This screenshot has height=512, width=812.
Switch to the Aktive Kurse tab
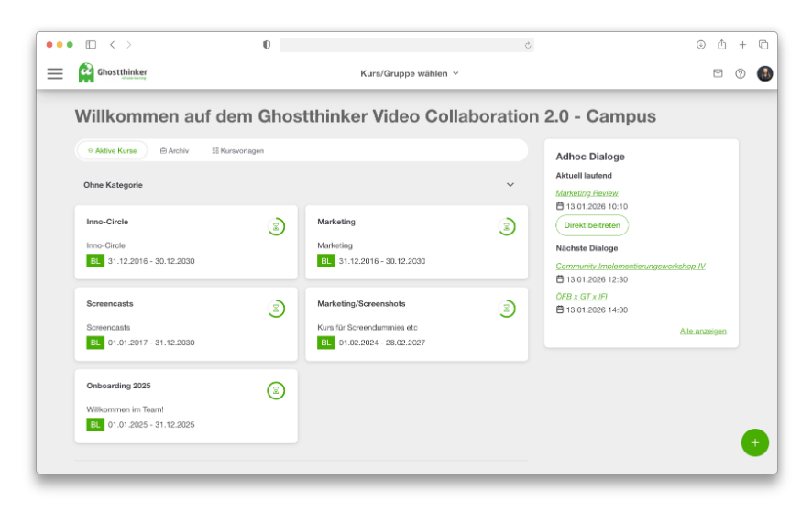[x=112, y=150]
